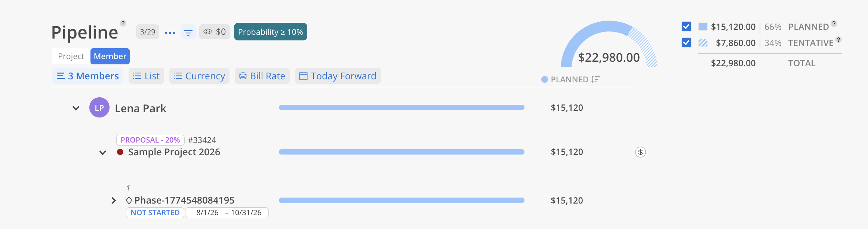Click the help icon beside Pipeline title
Viewport: 868px width, 229px height.
pyautogui.click(x=123, y=23)
